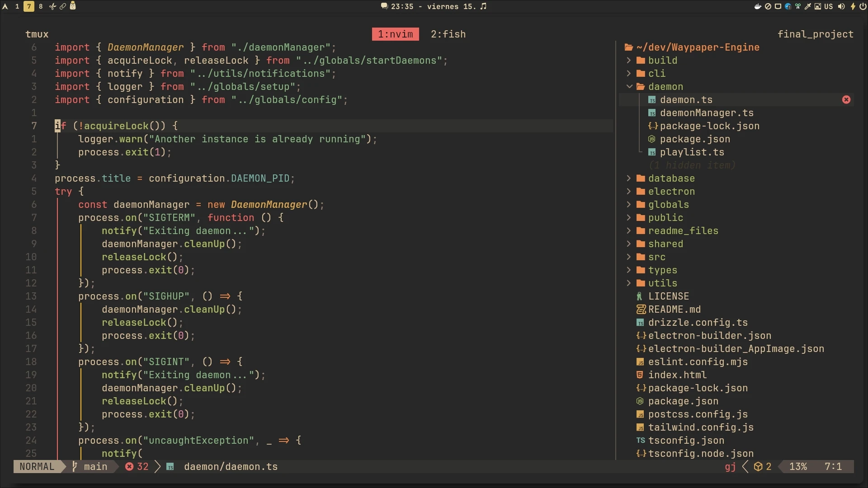Click the red error count 32 indicator
Image resolution: width=868 pixels, height=488 pixels.
click(137, 467)
